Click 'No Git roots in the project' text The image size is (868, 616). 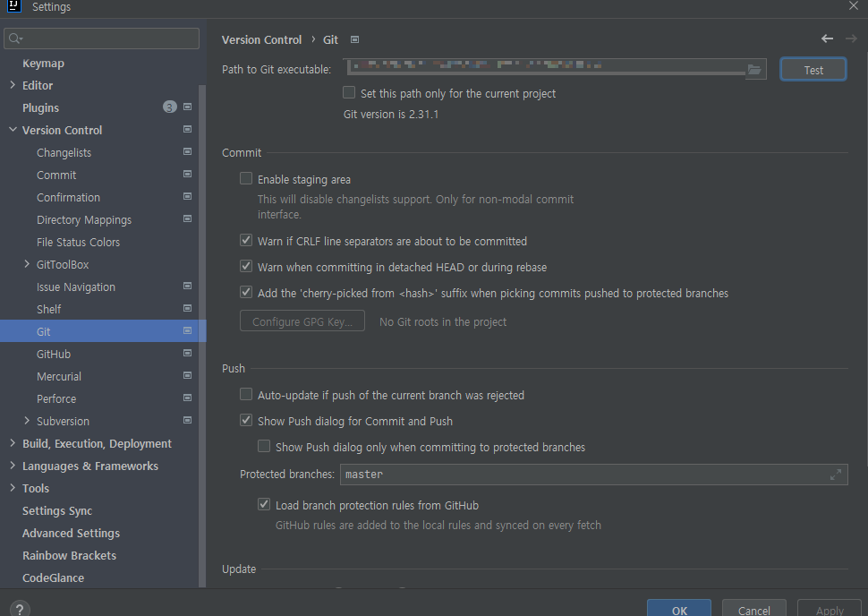pos(443,321)
